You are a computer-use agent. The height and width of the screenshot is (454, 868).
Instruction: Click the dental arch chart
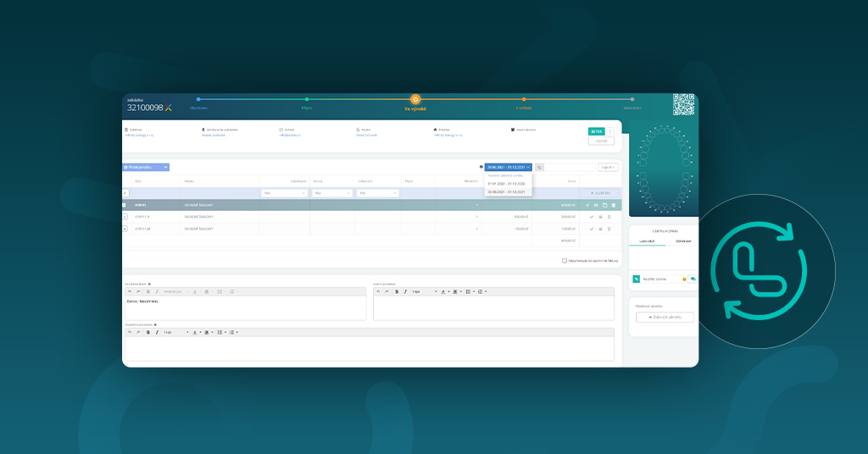point(665,169)
